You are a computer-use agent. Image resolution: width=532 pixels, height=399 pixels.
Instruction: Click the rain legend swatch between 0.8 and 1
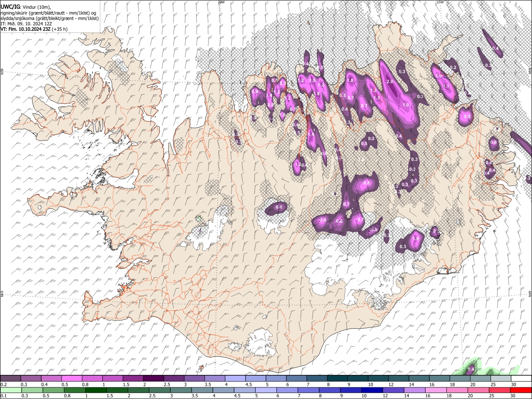pos(74,390)
